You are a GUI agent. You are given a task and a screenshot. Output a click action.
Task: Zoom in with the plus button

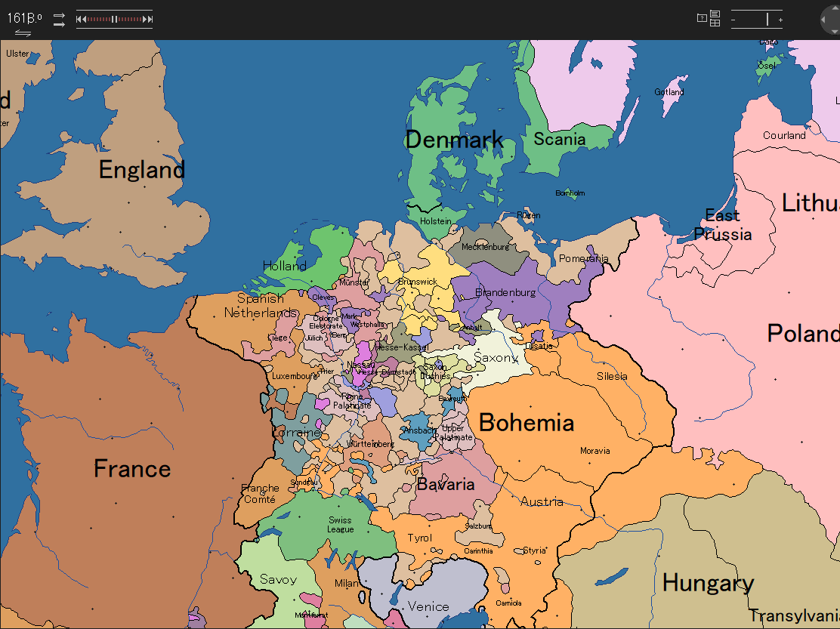pos(780,20)
